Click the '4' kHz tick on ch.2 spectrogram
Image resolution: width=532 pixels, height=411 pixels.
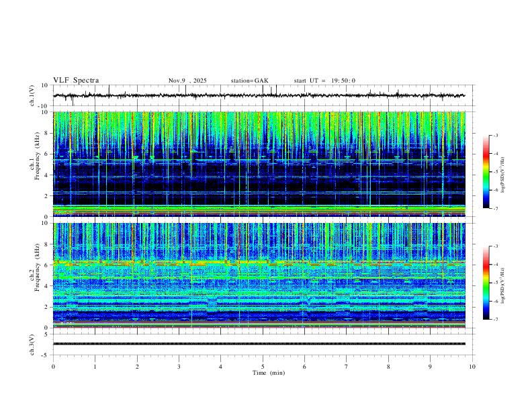[46, 286]
